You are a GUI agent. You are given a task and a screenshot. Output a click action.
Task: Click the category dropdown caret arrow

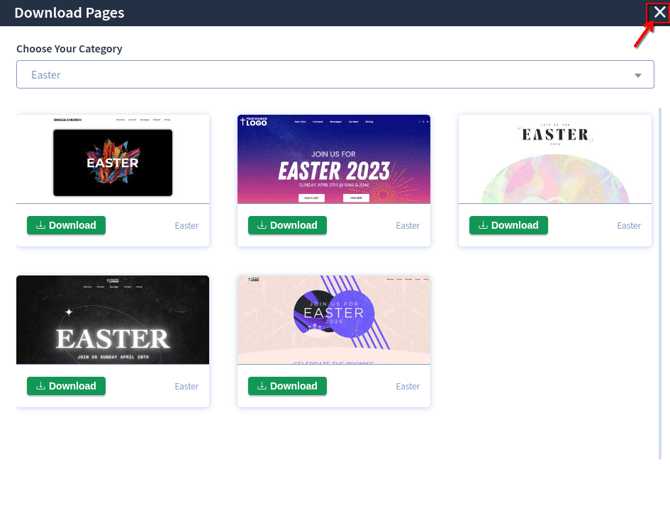[x=638, y=76]
